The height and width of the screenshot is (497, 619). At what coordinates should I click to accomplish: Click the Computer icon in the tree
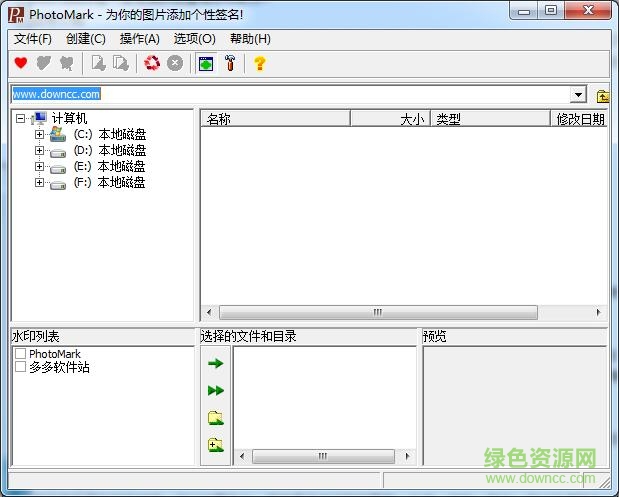point(39,118)
